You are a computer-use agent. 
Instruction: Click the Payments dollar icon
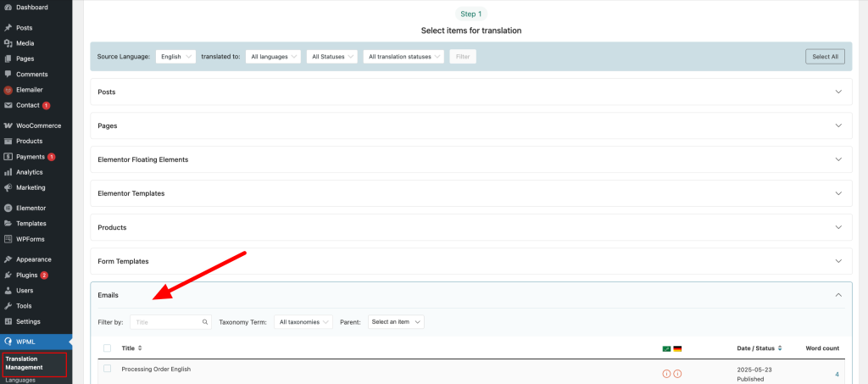pos(8,157)
